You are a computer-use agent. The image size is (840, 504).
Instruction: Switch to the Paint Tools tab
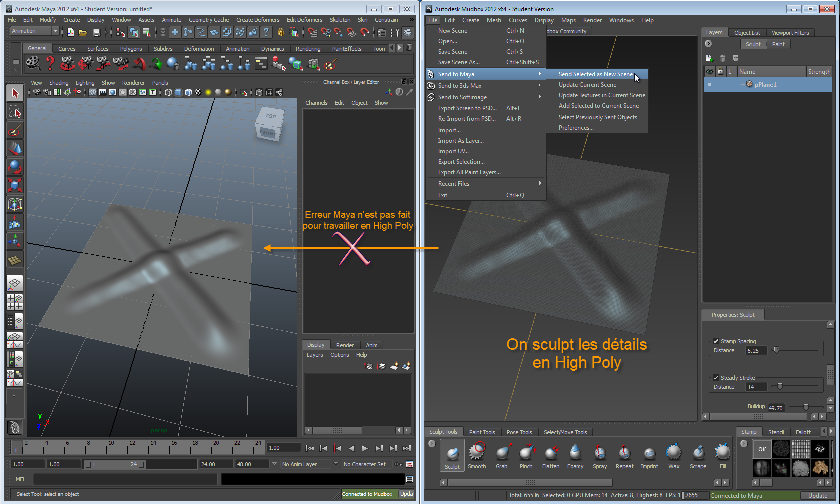pos(482,432)
